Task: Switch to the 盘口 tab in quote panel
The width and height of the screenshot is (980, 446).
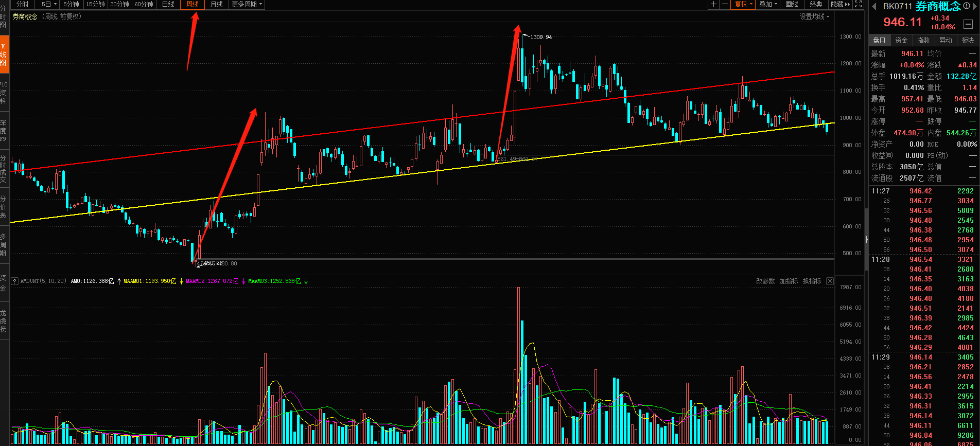Action: click(x=880, y=40)
